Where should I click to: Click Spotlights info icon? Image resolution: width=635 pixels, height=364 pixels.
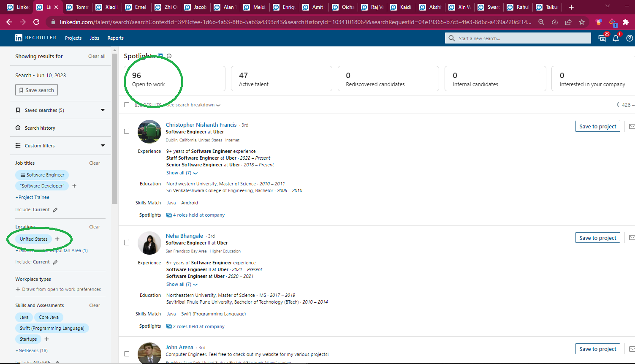coord(169,56)
